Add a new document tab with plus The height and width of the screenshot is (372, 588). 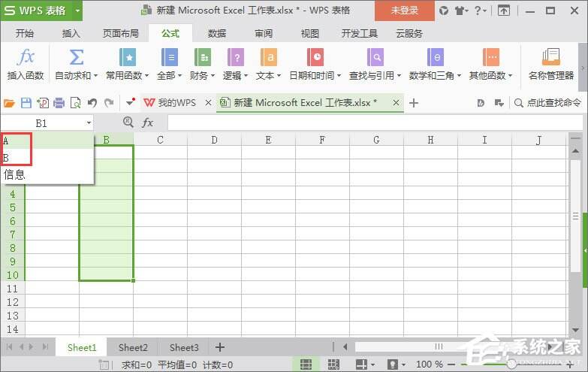coord(414,103)
